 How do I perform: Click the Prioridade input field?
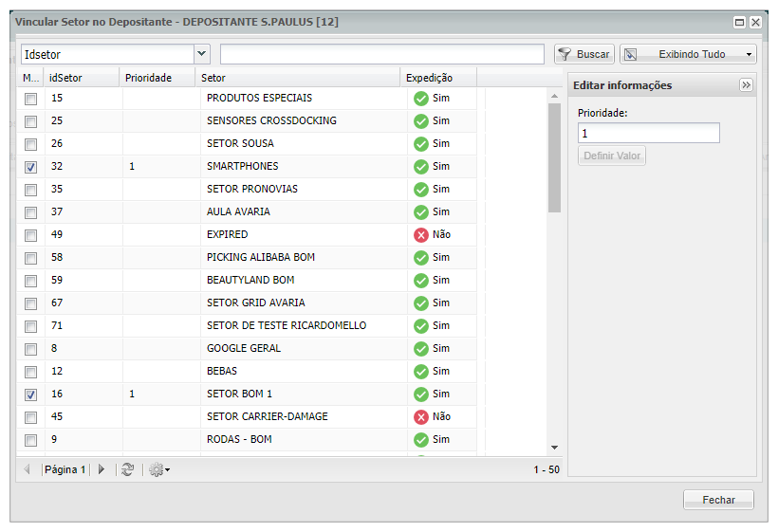pos(649,133)
